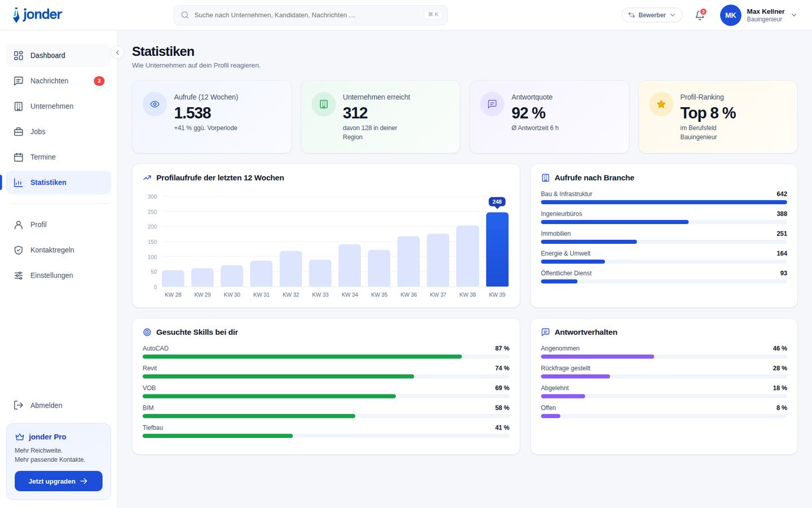Open the Bewerber role switcher
Image resolution: width=812 pixels, height=508 pixels.
point(652,15)
